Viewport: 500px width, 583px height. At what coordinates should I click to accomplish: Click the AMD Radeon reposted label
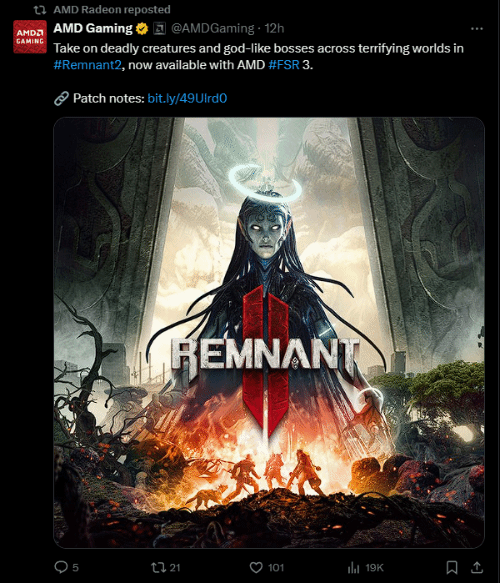[112, 9]
